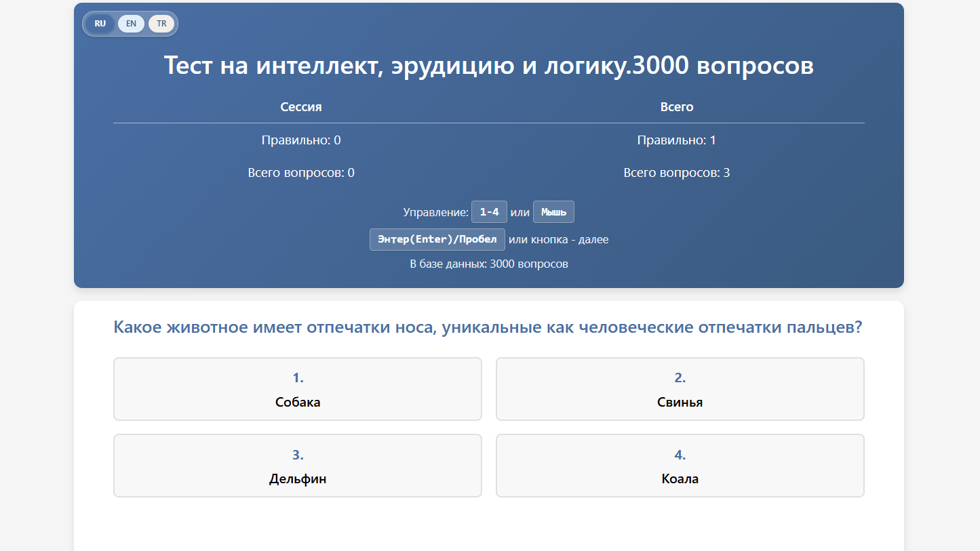The image size is (980, 551).
Task: Choose answer 2, "Свинья"
Action: (680, 389)
